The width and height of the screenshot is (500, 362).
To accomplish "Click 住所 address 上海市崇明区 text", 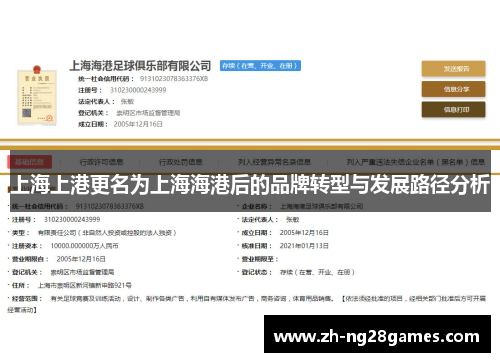I will (85, 285).
